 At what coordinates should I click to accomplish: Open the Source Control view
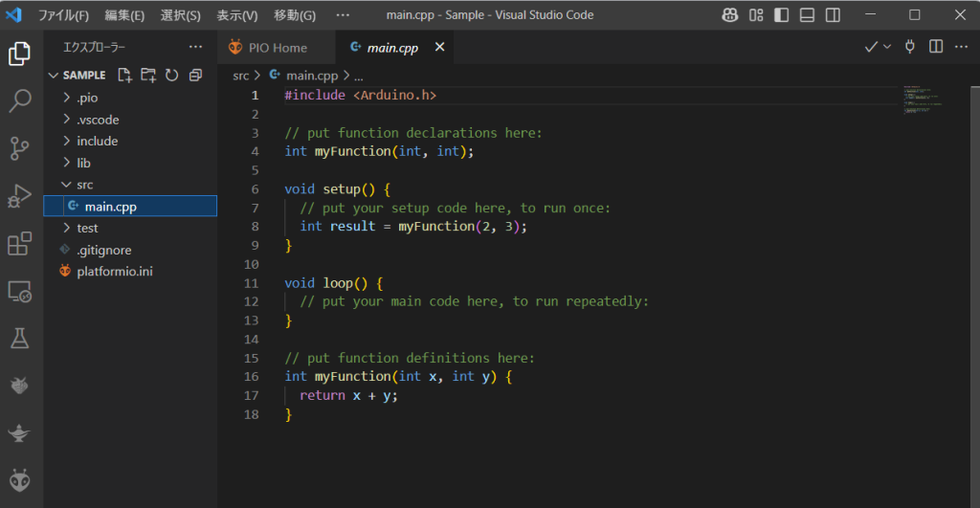(x=19, y=148)
